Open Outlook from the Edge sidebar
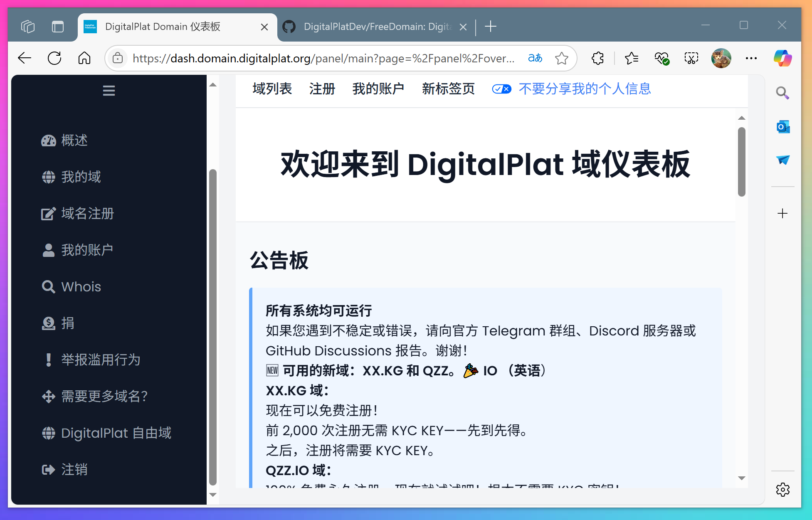Image resolution: width=812 pixels, height=520 pixels. 783,127
